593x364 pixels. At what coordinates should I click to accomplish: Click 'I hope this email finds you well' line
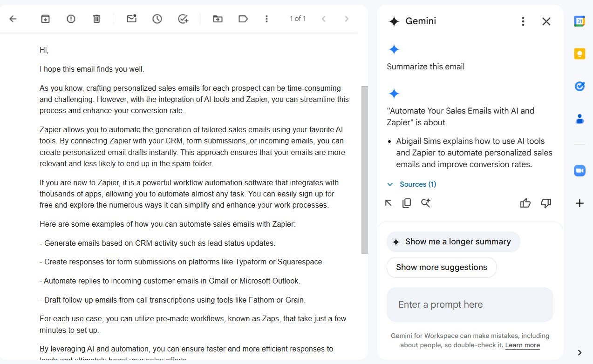(92, 69)
